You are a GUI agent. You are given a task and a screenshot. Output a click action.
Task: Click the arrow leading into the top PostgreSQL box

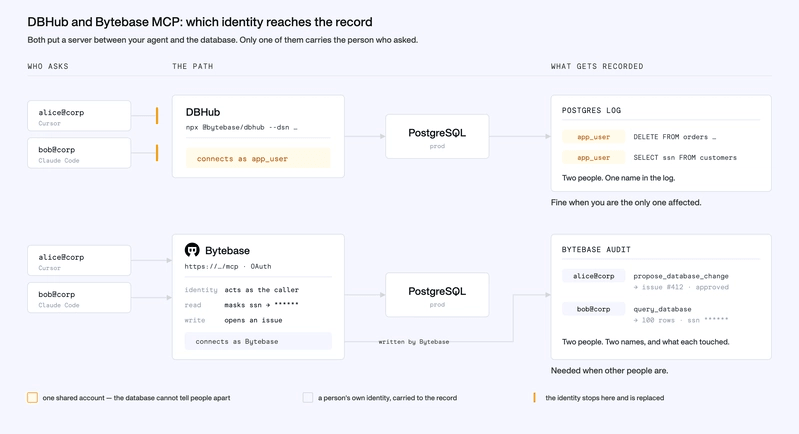365,136
